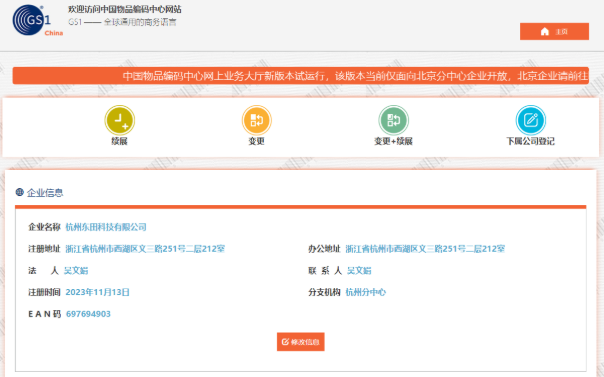The height and width of the screenshot is (377, 604).
Task: Select the 法人 name 吴文娟
Action: click(76, 270)
